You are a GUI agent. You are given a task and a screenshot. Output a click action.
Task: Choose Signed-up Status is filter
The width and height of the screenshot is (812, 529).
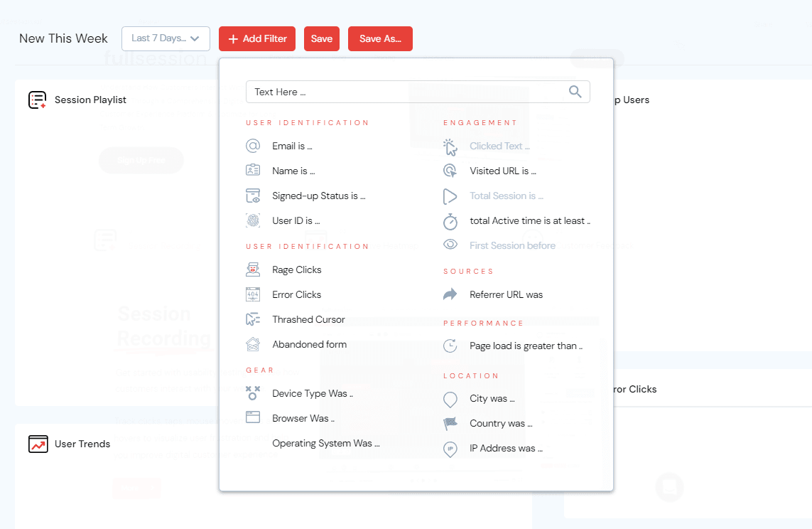(x=318, y=196)
